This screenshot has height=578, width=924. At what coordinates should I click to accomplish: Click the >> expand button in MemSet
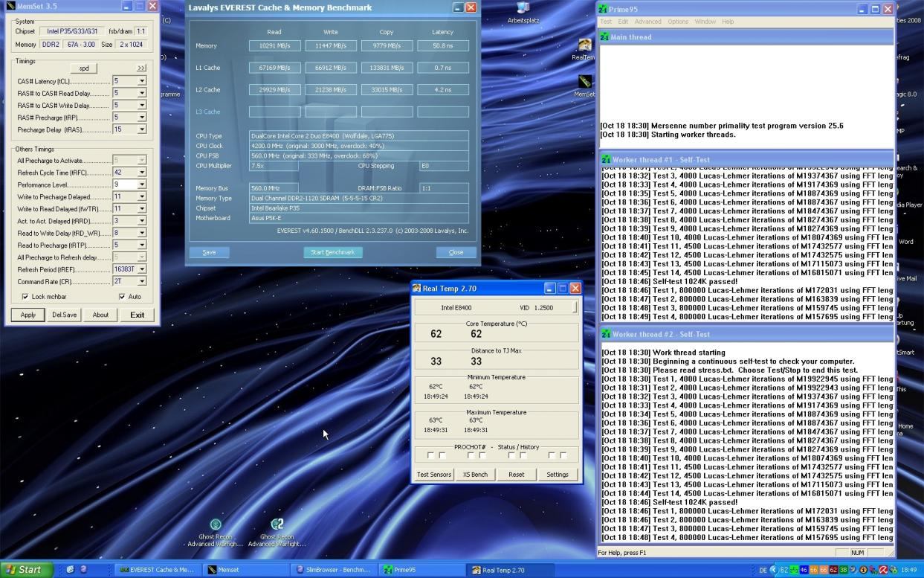click(x=141, y=68)
